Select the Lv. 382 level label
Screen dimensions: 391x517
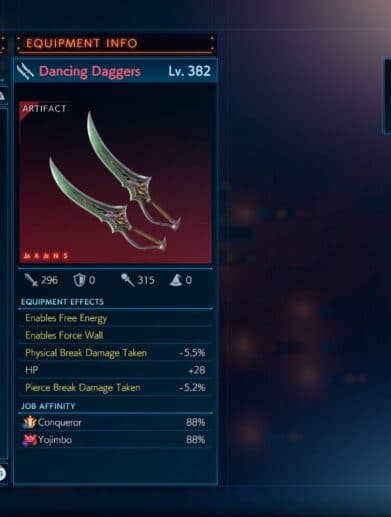pos(189,71)
